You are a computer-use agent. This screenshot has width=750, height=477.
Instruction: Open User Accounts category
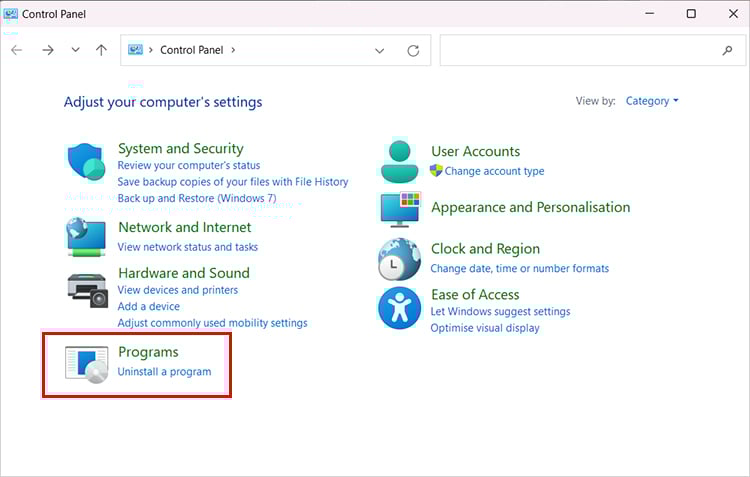(475, 151)
